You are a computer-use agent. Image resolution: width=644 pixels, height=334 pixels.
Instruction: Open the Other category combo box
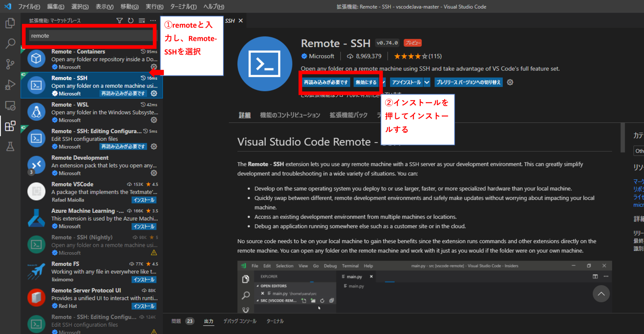[x=639, y=151]
